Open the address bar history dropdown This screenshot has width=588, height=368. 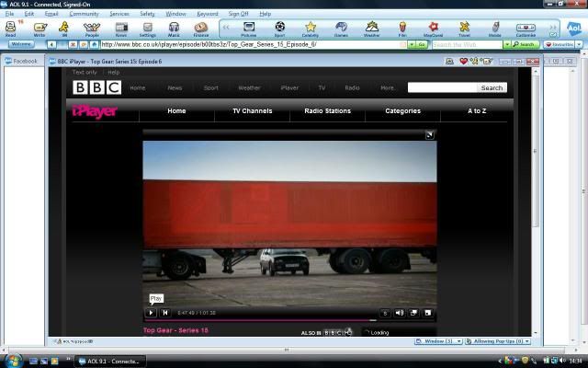click(x=412, y=45)
